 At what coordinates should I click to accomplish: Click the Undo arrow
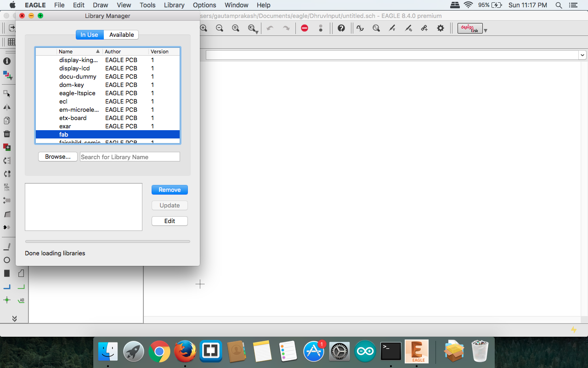point(270,28)
